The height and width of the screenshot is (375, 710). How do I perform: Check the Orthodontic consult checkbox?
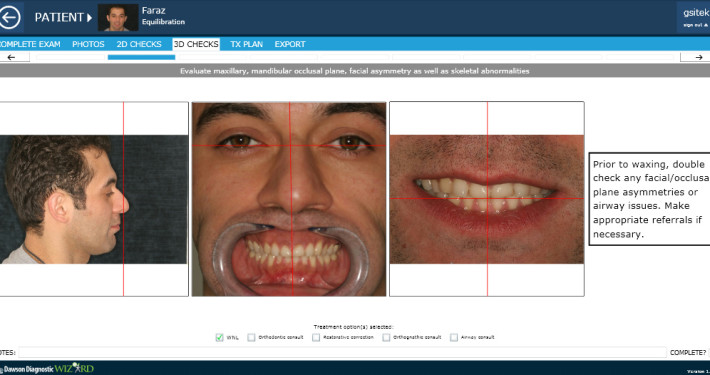[251, 337]
